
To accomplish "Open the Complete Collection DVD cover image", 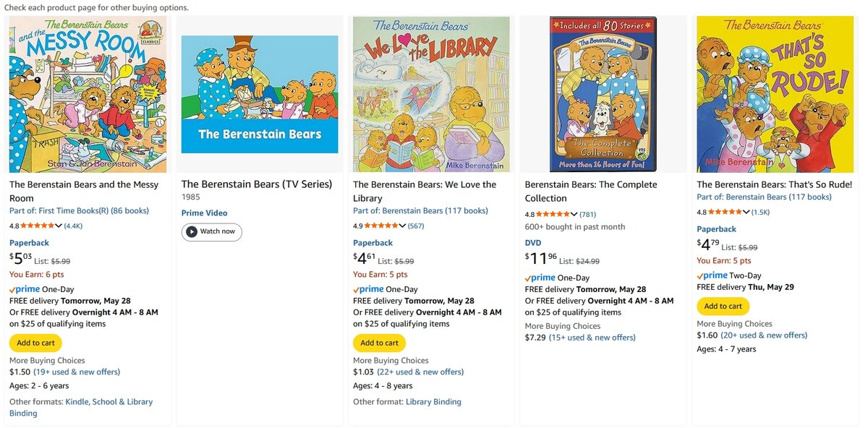I will (603, 94).
